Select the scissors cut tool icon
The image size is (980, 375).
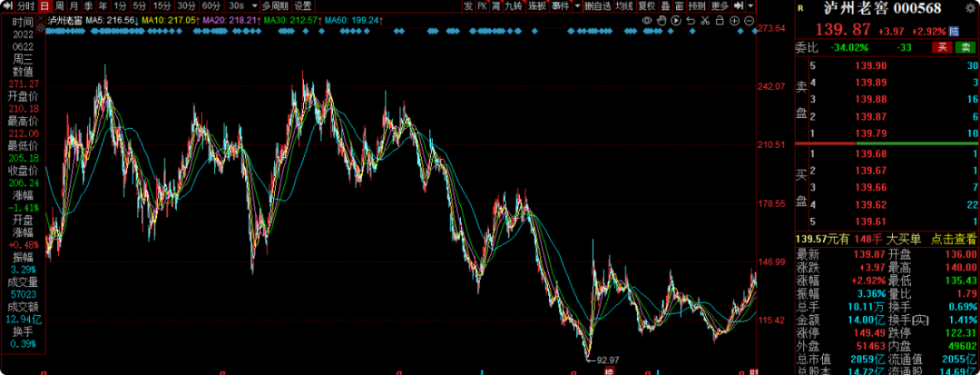705,21
